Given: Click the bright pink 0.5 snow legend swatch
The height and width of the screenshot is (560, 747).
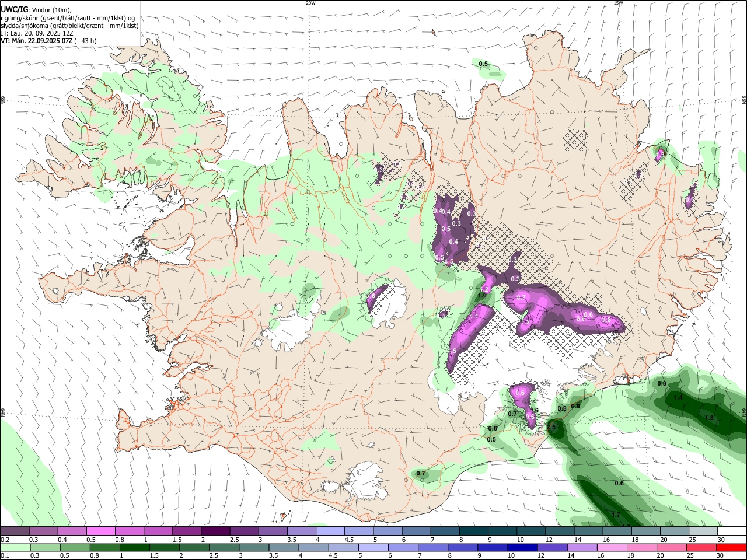Looking at the screenshot, I should 100,531.
